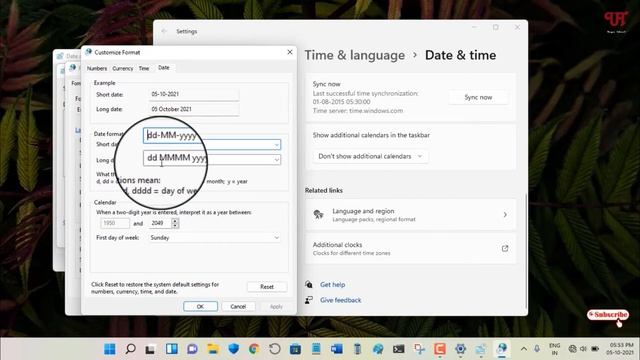Open the volume tray icon

(x=583, y=349)
